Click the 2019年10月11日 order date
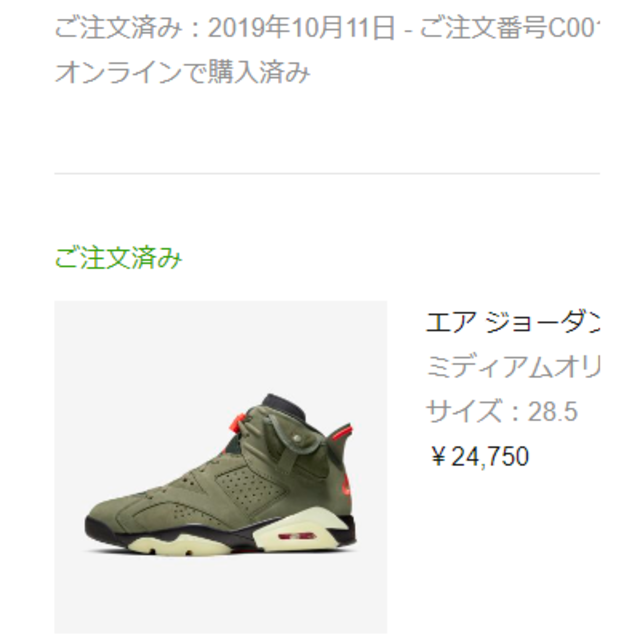The height and width of the screenshot is (640, 640). [302, 29]
